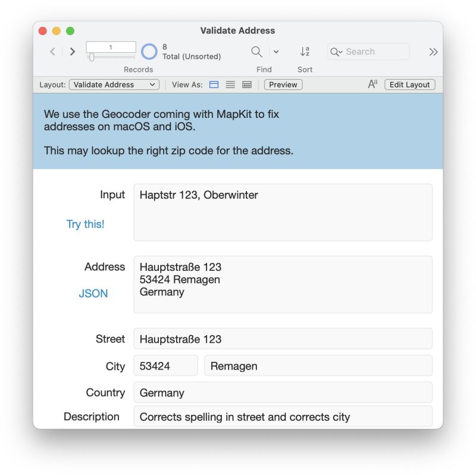Screen dimensions: 476x475
Task: Open the search field magnifier menu
Action: (337, 52)
